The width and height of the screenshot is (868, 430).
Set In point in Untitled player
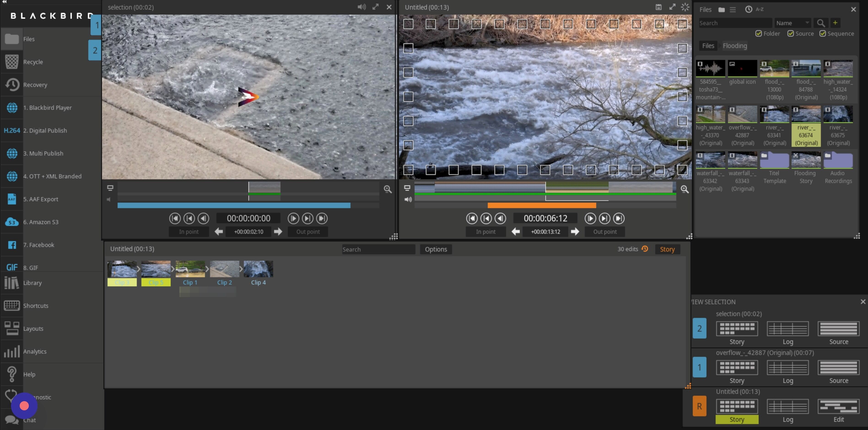(x=485, y=232)
